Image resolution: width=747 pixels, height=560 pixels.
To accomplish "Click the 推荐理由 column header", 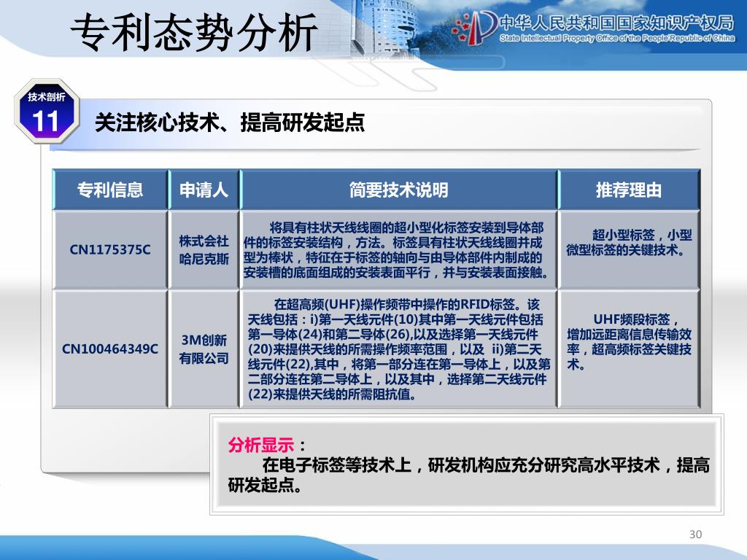I will click(x=629, y=190).
